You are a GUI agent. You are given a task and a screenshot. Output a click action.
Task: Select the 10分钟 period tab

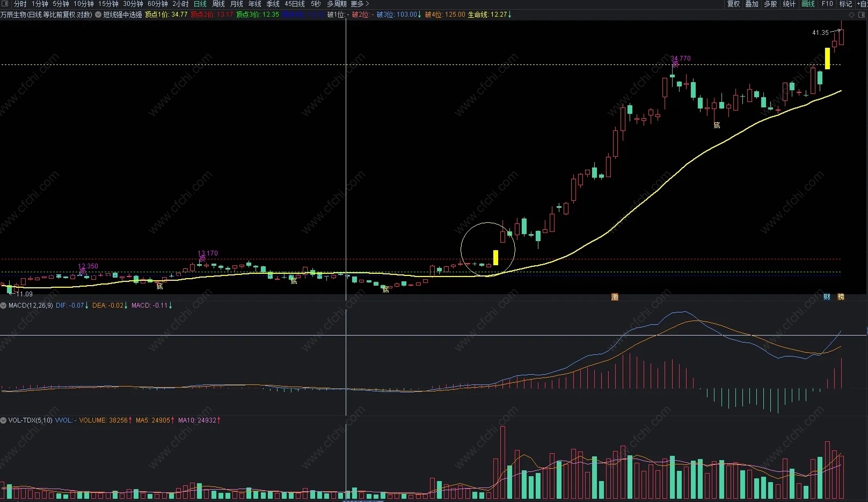click(84, 4)
